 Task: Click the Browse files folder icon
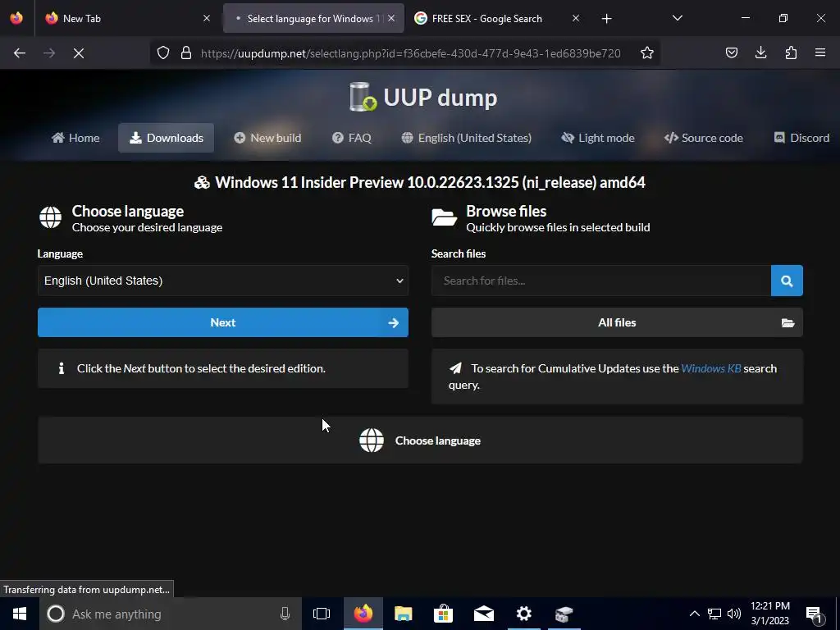coord(444,217)
